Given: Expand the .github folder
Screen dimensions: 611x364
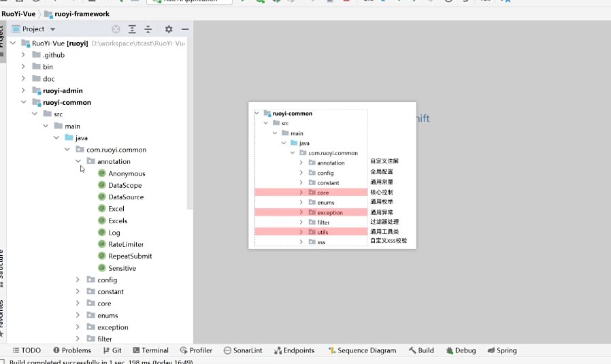Looking at the screenshot, I should pyautogui.click(x=23, y=55).
